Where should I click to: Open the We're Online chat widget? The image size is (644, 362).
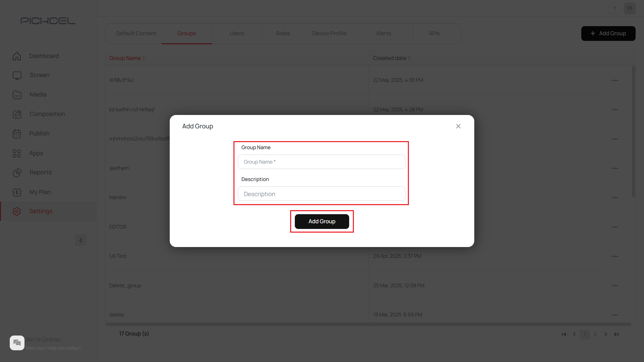[17, 343]
